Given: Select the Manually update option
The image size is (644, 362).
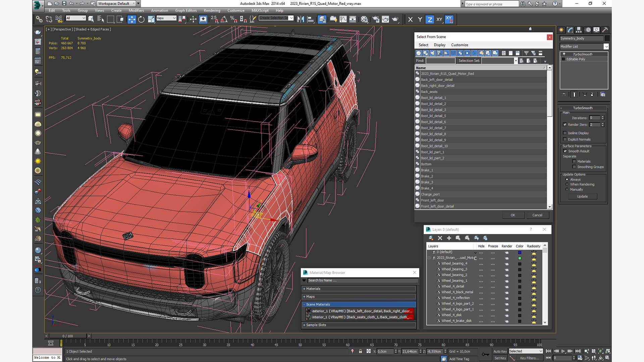Looking at the screenshot, I should (x=567, y=189).
